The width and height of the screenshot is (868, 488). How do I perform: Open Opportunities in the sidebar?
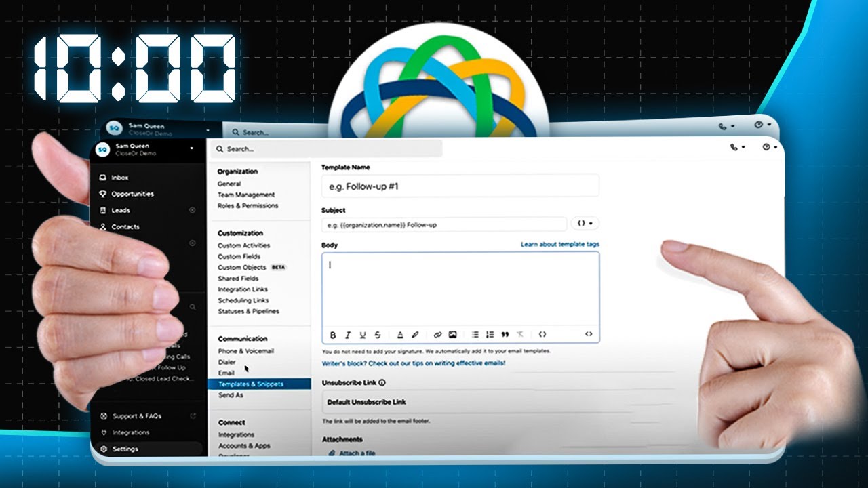point(133,194)
